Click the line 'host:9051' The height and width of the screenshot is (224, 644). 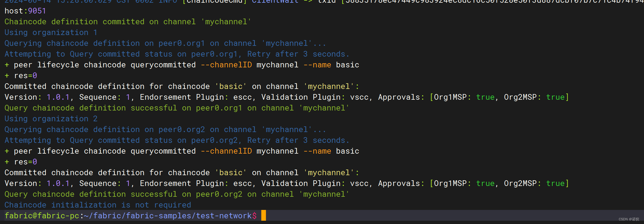click(x=25, y=11)
